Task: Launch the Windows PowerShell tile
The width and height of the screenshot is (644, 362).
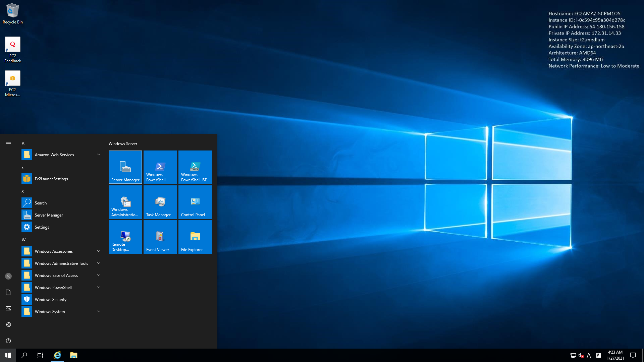Action: [160, 167]
